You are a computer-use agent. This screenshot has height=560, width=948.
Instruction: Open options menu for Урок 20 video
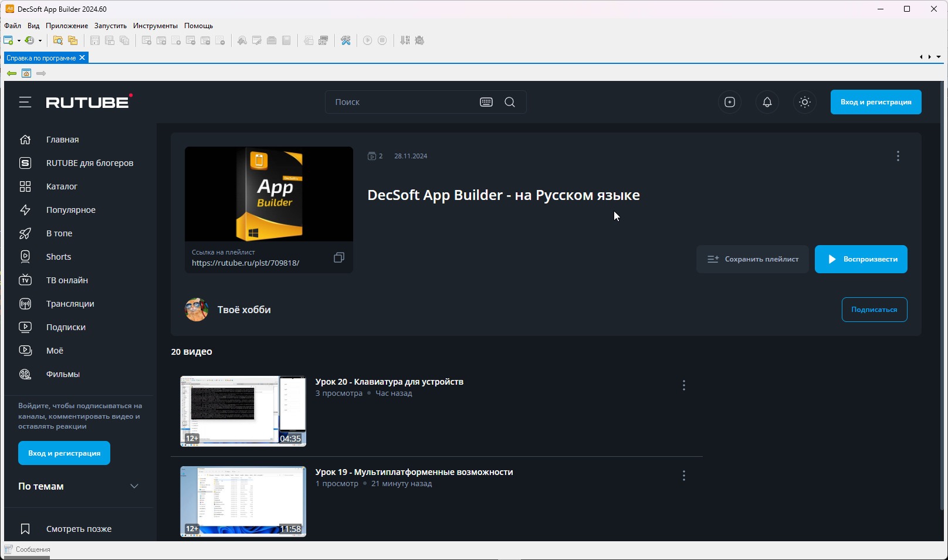point(683,385)
